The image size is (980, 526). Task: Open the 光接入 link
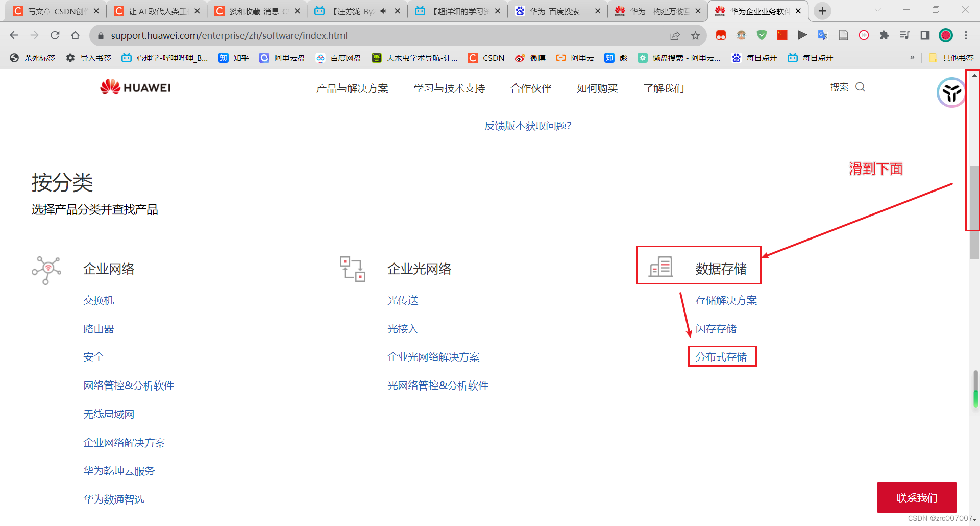click(x=403, y=329)
